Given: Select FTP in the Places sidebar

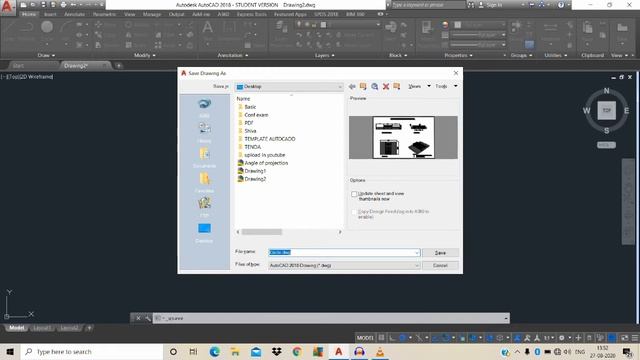Looking at the screenshot, I should (204, 207).
